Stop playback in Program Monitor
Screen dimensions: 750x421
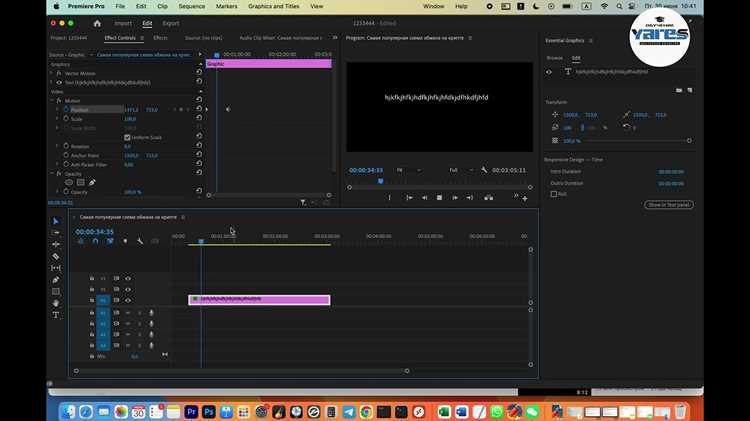(439, 198)
